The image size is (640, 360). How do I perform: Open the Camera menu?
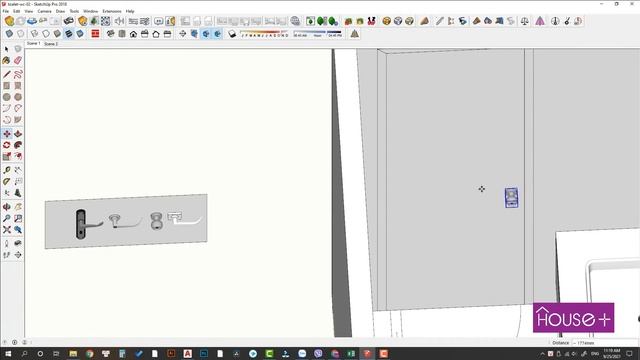tap(44, 11)
